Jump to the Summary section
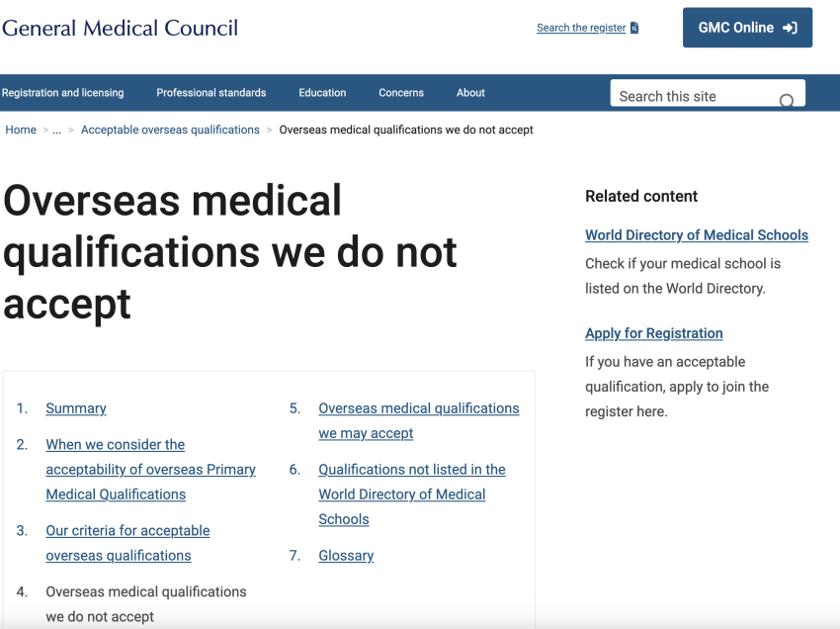 76,408
